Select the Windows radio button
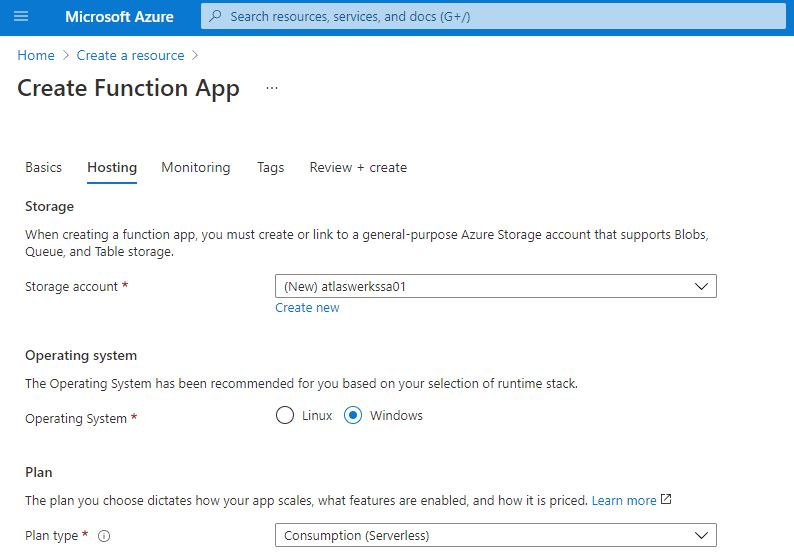794x560 pixels. (353, 415)
